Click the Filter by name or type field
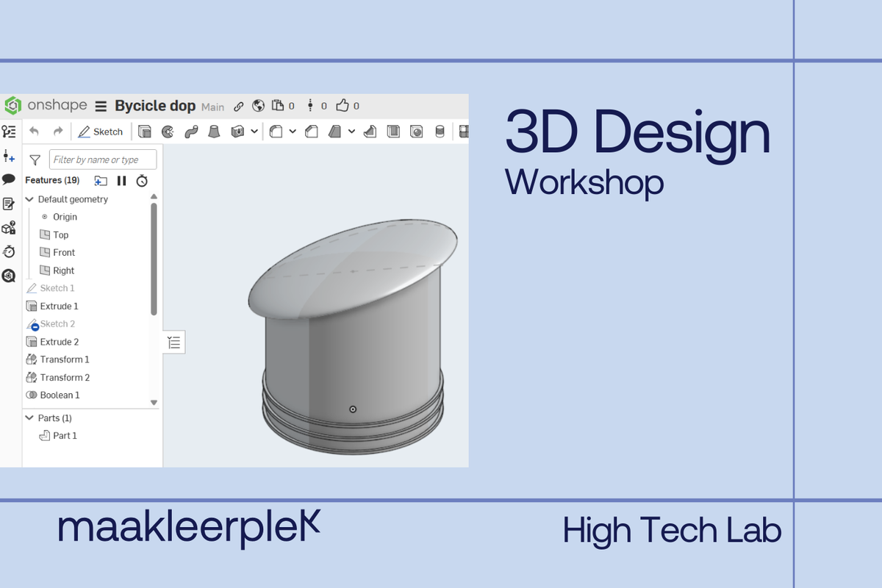This screenshot has width=882, height=588. point(103,159)
